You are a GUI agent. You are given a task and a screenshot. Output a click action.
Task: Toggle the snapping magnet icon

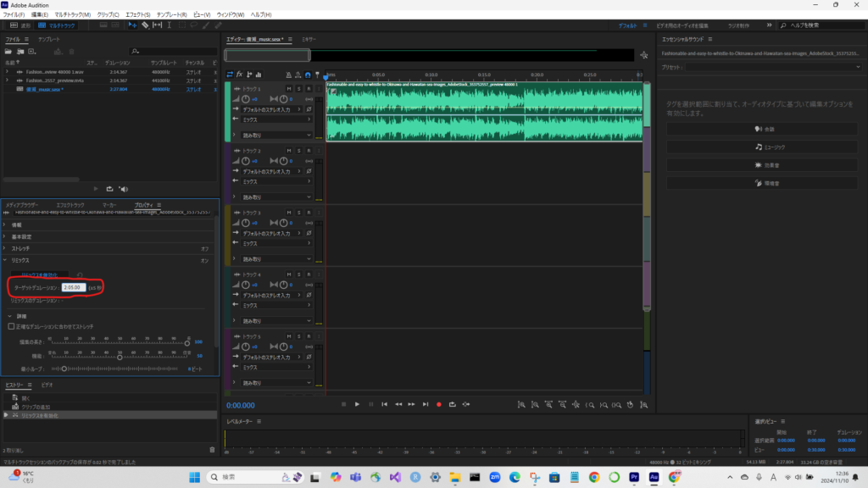307,75
